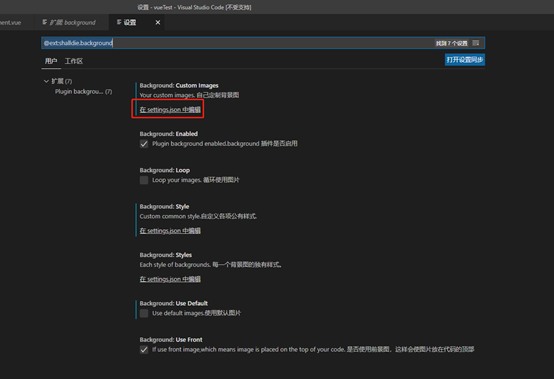Click the Background: Loop heading
554x379 pixels.
click(165, 170)
